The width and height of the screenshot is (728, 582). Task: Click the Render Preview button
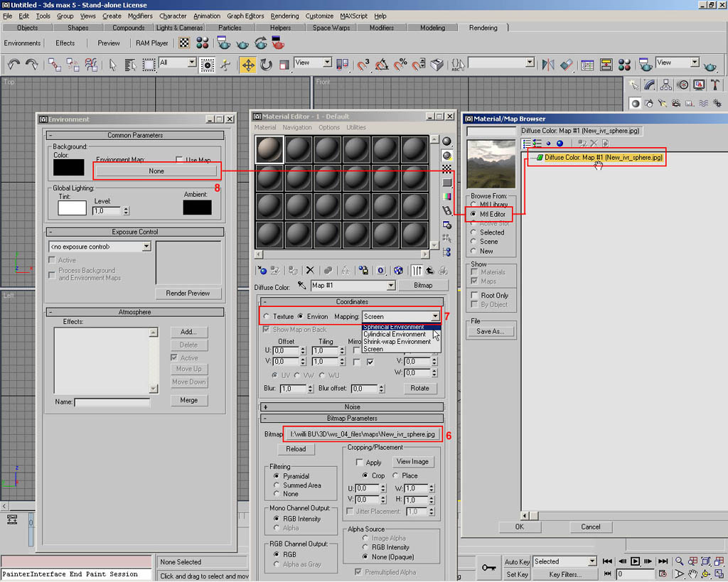point(188,293)
